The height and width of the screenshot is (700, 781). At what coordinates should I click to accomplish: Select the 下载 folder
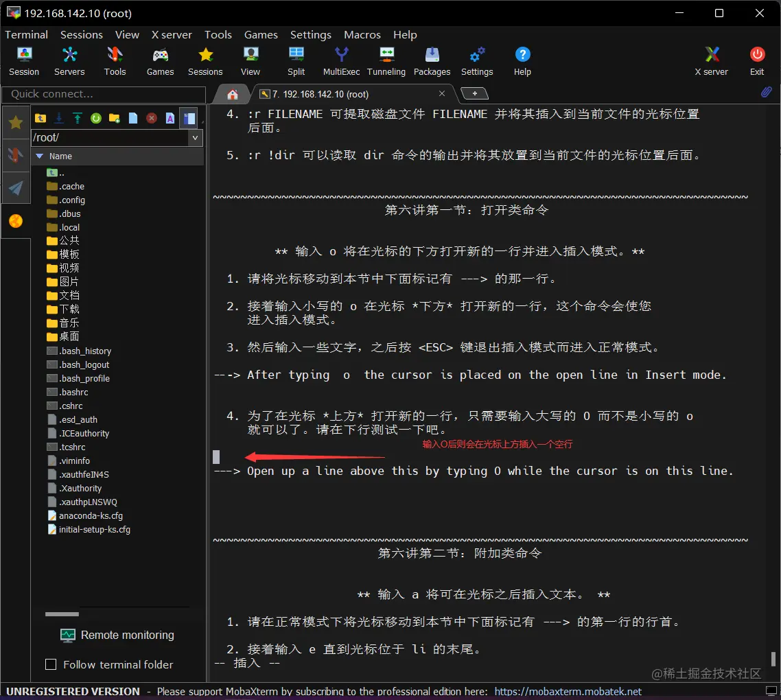(62, 310)
